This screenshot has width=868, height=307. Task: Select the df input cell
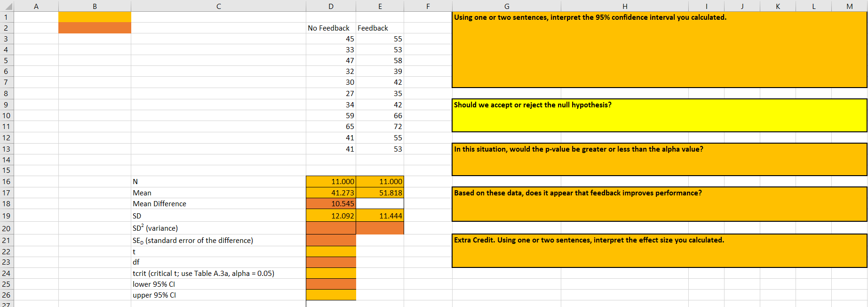coord(331,262)
